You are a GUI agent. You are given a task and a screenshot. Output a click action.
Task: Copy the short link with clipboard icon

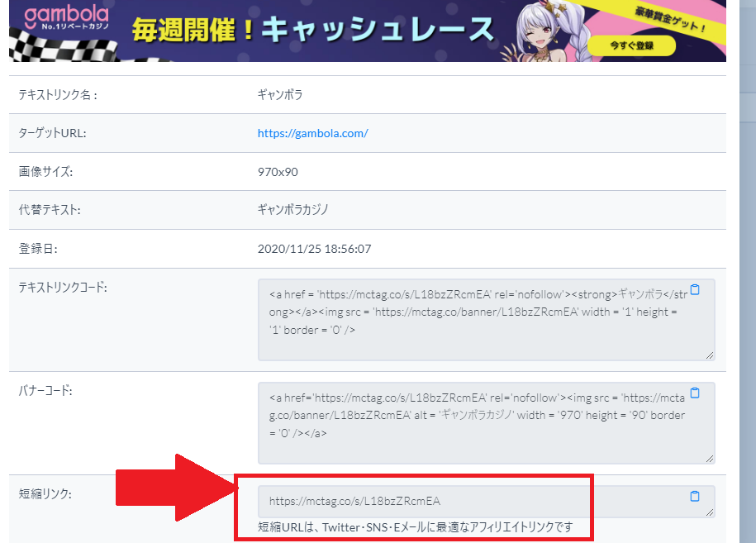coord(695,497)
